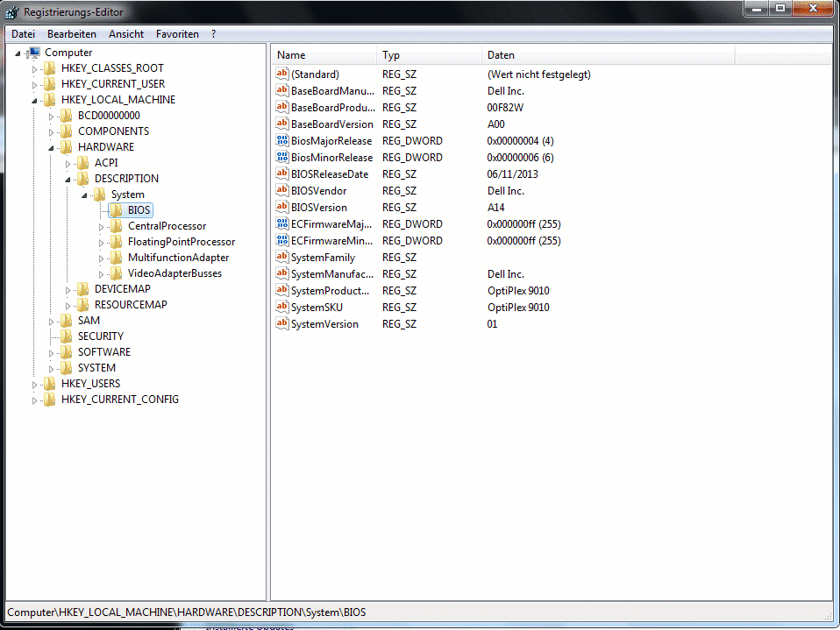Viewport: 840px width, 630px height.
Task: Click the string icon beside BIOSVersion
Action: [282, 207]
